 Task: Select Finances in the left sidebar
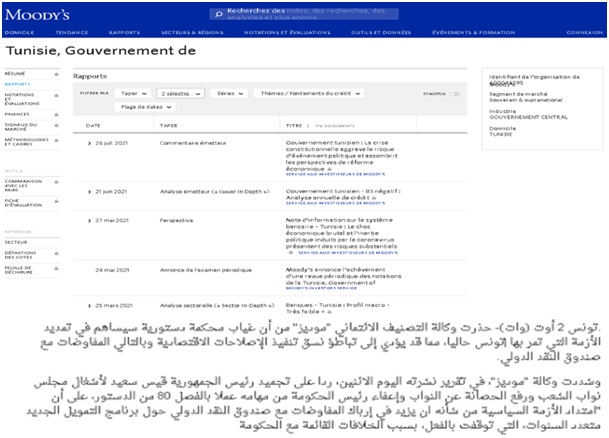click(x=17, y=115)
